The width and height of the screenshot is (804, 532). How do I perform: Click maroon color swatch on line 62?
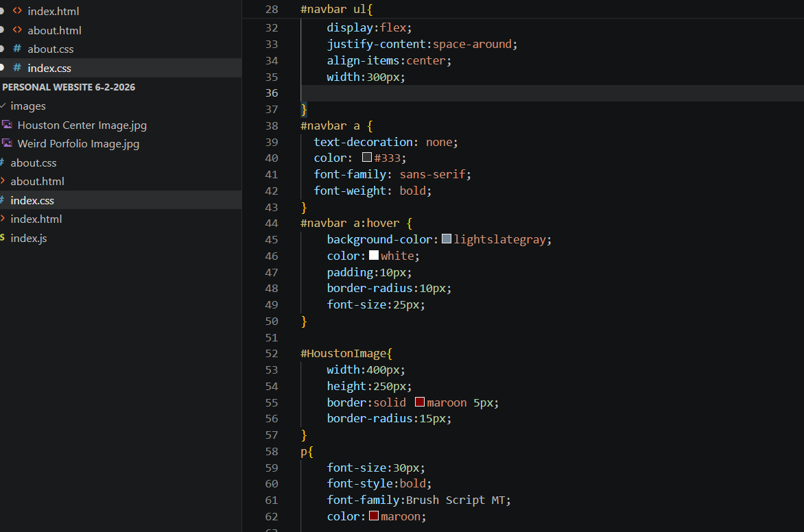374,516
